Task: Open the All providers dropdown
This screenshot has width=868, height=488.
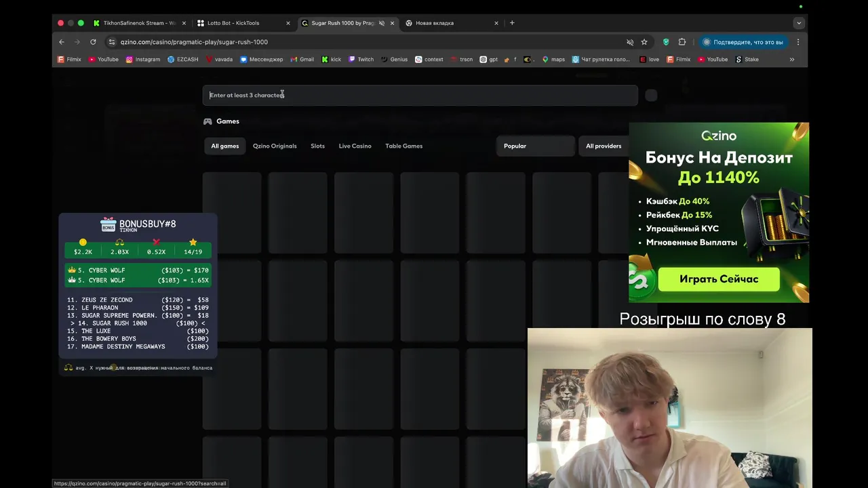Action: 604,146
